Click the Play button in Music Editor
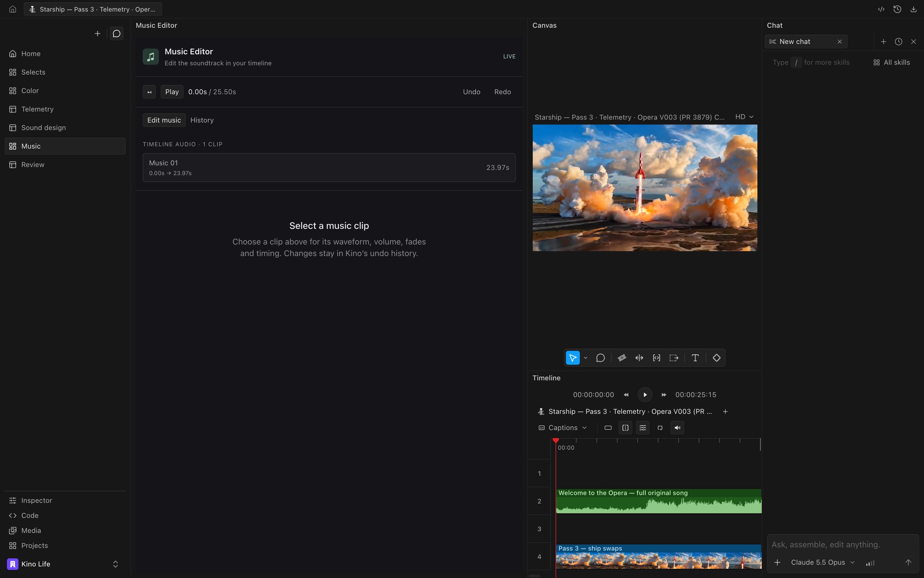 tap(172, 92)
